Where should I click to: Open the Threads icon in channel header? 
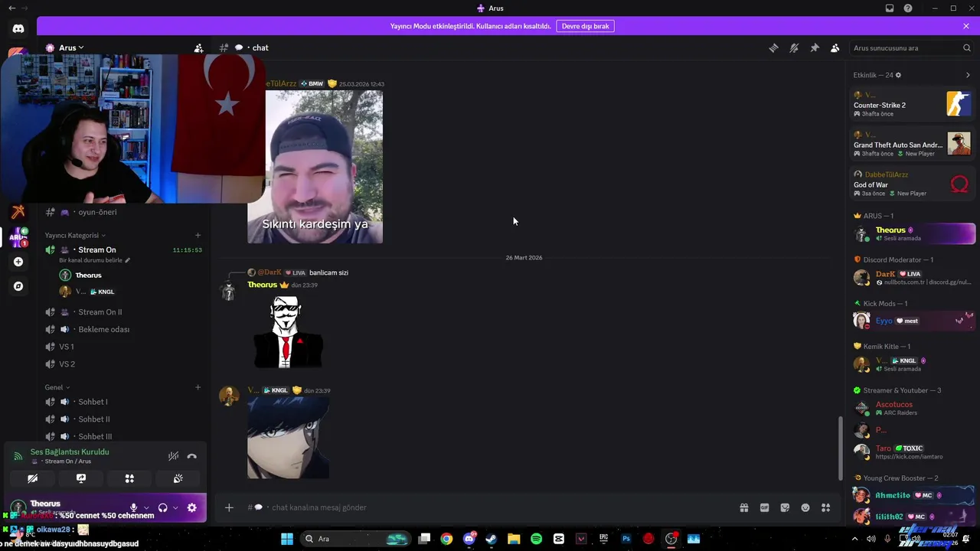coord(773,47)
